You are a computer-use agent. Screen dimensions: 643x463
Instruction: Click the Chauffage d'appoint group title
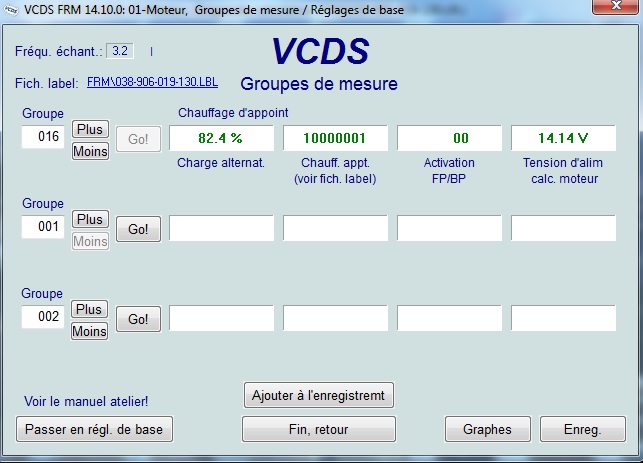click(x=233, y=113)
